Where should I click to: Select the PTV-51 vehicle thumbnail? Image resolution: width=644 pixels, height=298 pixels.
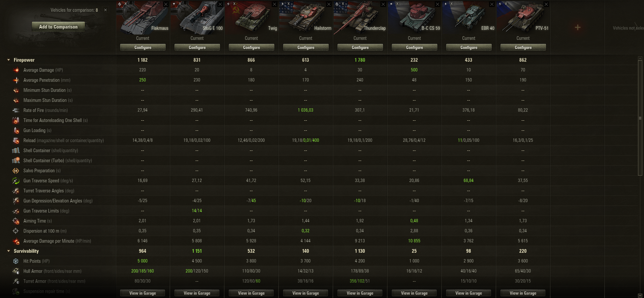coord(523,17)
